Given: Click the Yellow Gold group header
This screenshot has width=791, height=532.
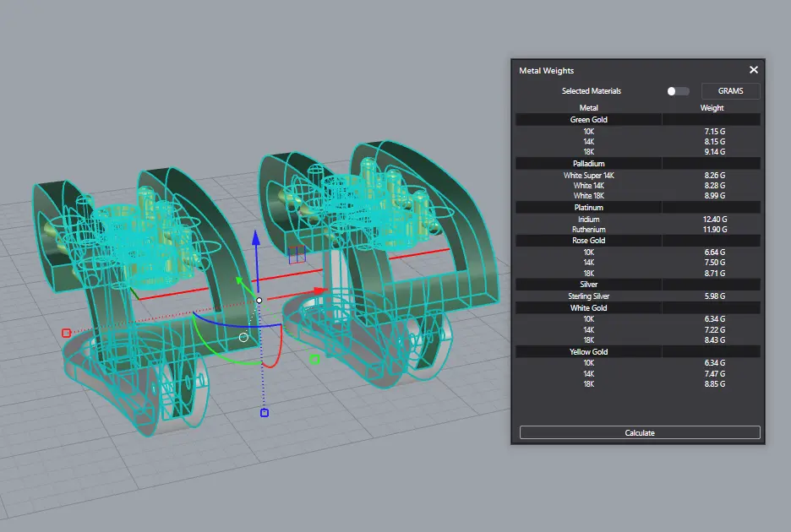Looking at the screenshot, I should click(x=588, y=351).
